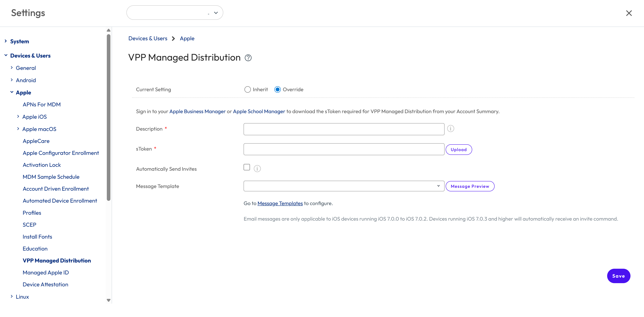Expand the General tree node
The image size is (644, 317).
[x=12, y=68]
